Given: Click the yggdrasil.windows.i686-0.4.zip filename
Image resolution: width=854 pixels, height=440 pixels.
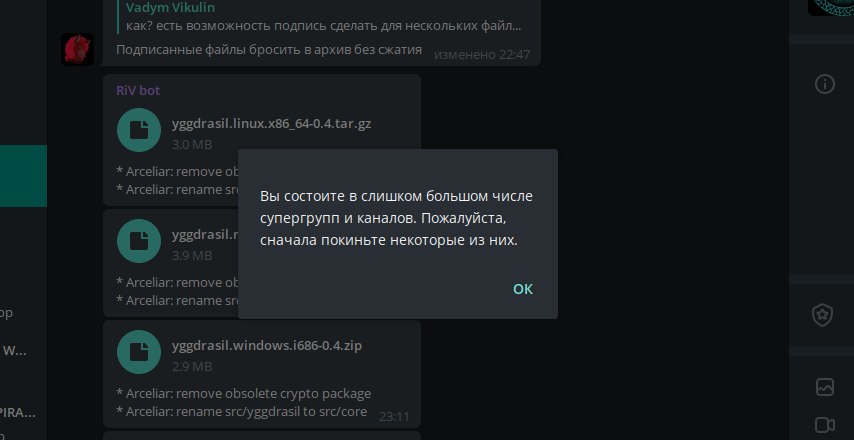Looking at the screenshot, I should [266, 346].
